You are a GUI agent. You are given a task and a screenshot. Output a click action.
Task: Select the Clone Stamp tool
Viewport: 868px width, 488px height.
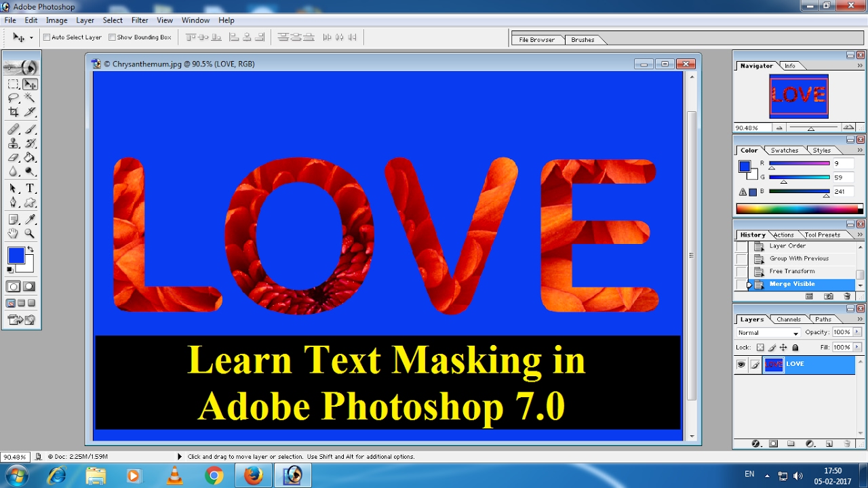14,144
